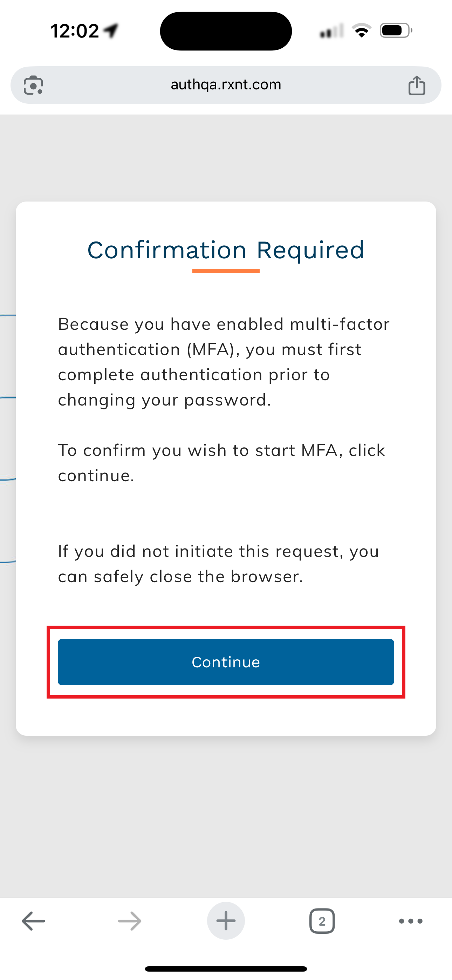Open a new tab with plus button
Viewport: 452px width, 980px height.
coord(226,921)
